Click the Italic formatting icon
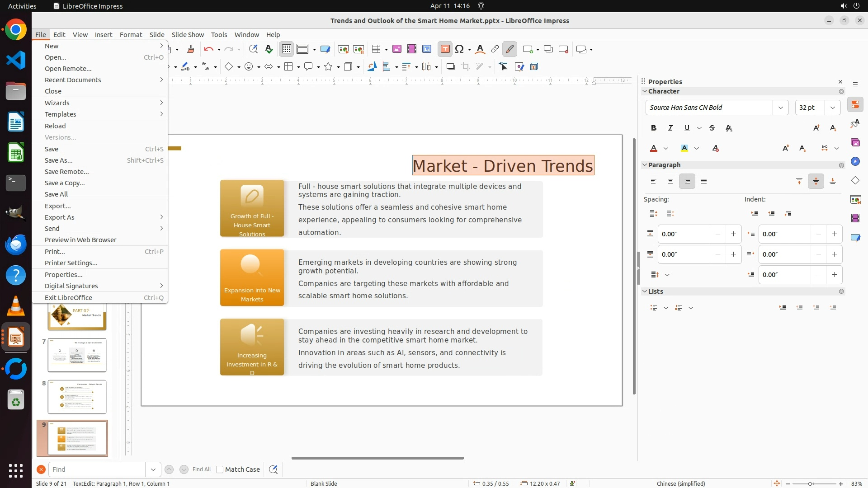The height and width of the screenshot is (488, 868). (670, 128)
